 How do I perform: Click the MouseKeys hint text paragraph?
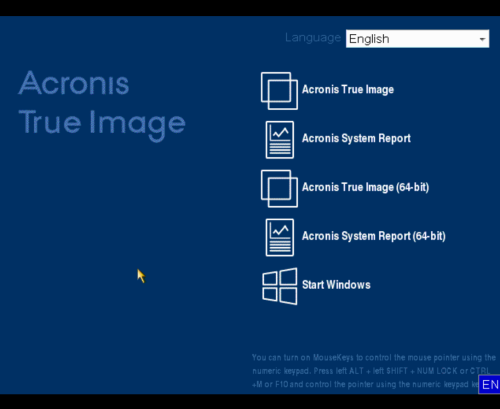[x=373, y=371]
